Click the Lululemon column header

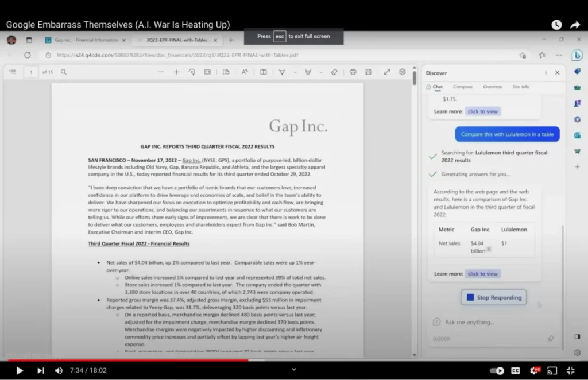coord(514,230)
